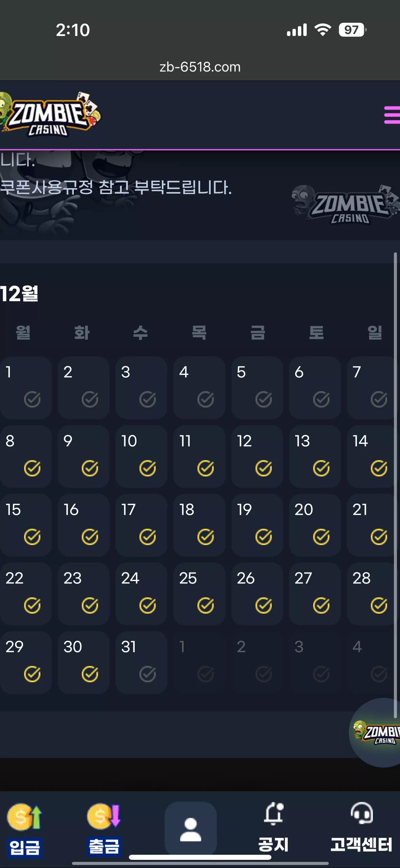This screenshot has height=868, width=400.
Task: Select December 20 calendar cell
Action: 315,525
